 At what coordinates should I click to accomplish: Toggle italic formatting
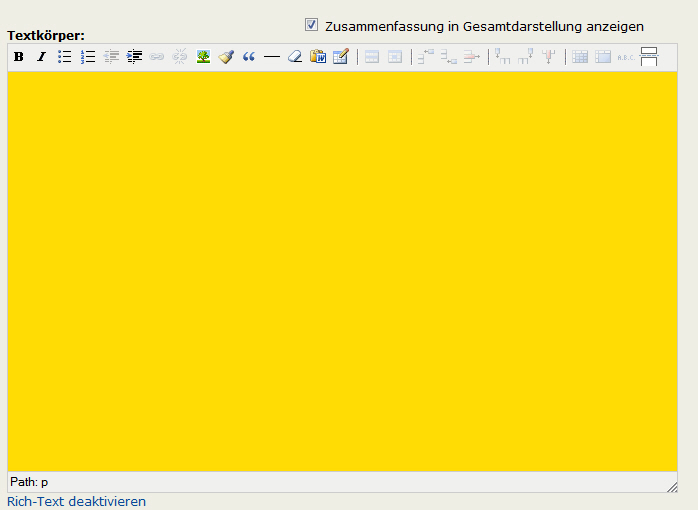pos(41,57)
